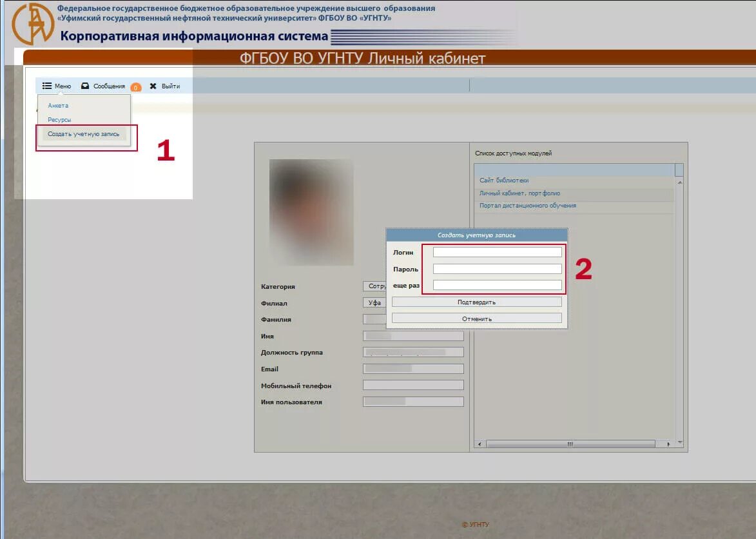Click the blurred profile photo
Screen dimensions: 756x539
click(311, 212)
